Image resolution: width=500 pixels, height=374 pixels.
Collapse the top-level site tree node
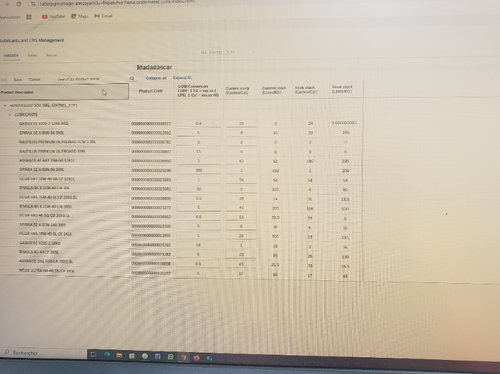click(5, 105)
